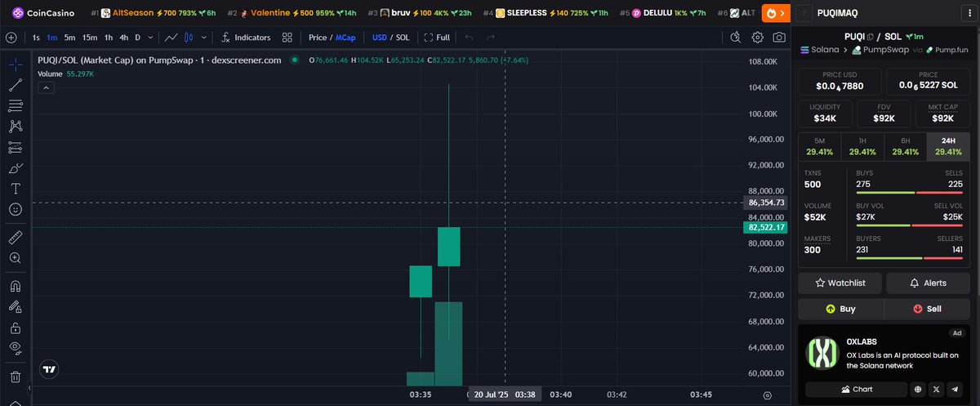Copy the PUQI token address
Viewport: 980px width, 406px height.
[x=871, y=37]
